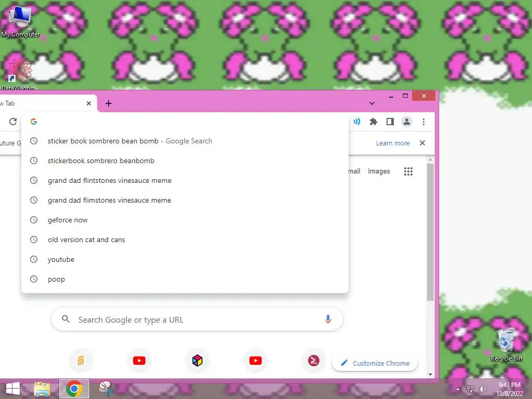Open the Windows Start button
The height and width of the screenshot is (399, 532).
click(13, 389)
